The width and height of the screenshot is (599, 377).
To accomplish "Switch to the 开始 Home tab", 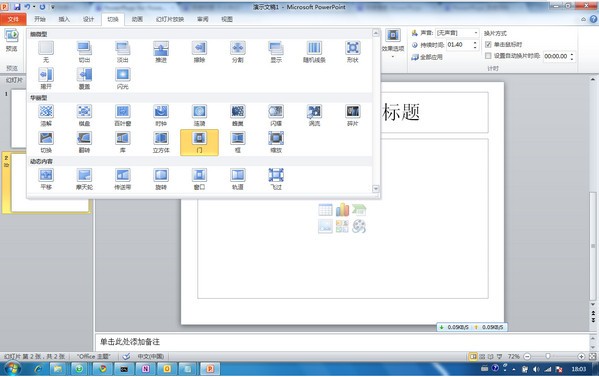I will pos(40,19).
